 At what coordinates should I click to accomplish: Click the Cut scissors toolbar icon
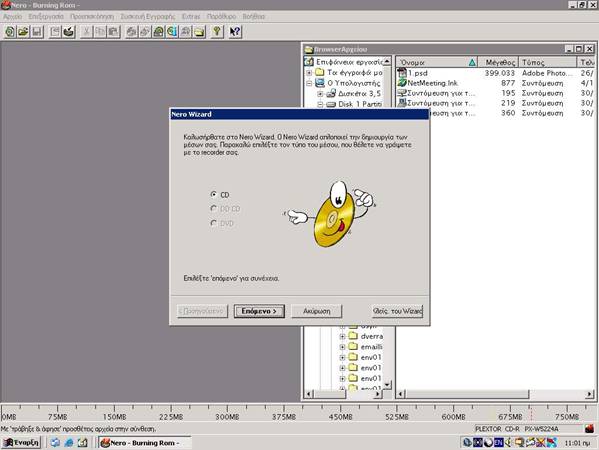[87, 31]
